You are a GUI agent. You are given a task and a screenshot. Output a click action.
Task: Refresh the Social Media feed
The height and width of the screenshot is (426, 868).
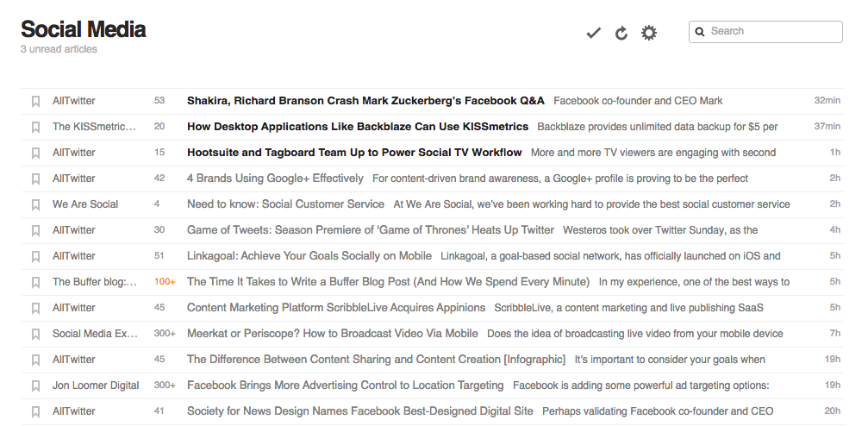[x=621, y=34]
